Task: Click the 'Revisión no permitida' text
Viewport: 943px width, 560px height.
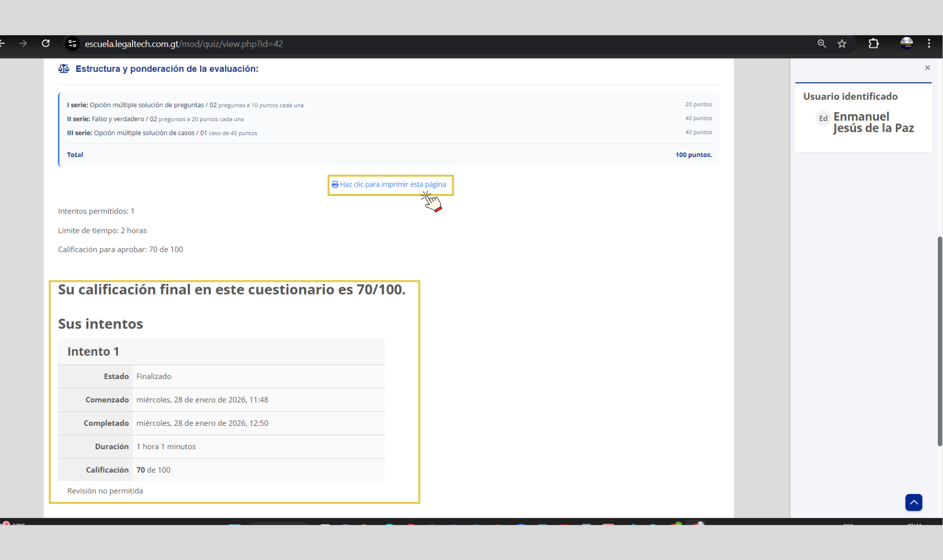Action: (105, 491)
